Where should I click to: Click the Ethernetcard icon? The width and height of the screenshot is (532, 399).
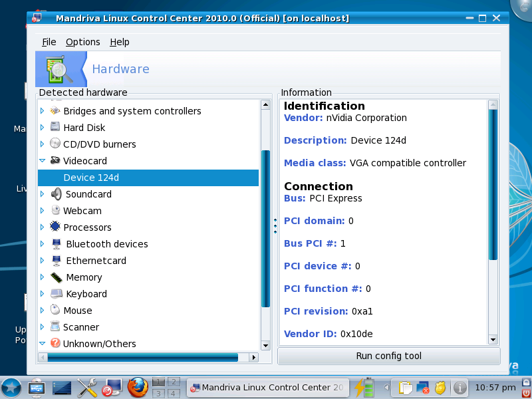[57, 260]
